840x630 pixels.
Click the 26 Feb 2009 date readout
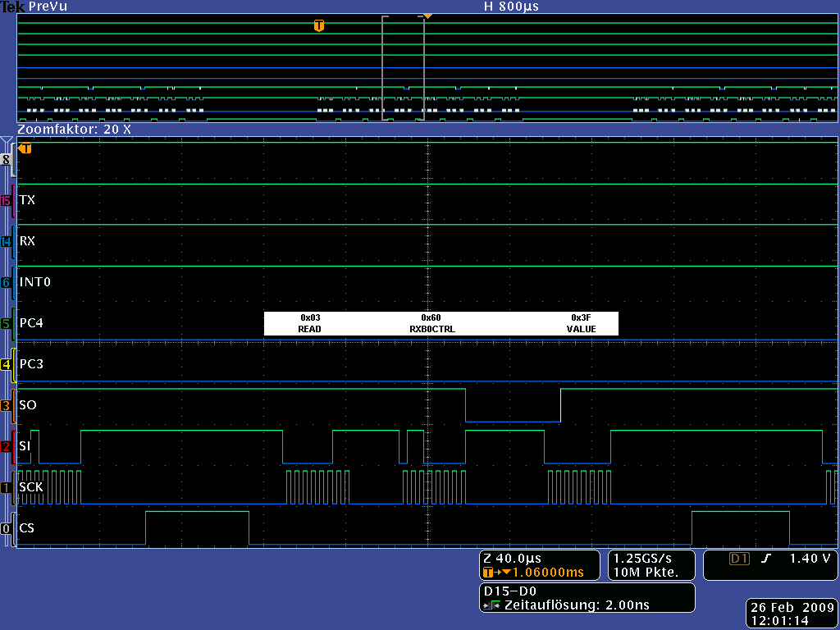click(x=792, y=608)
